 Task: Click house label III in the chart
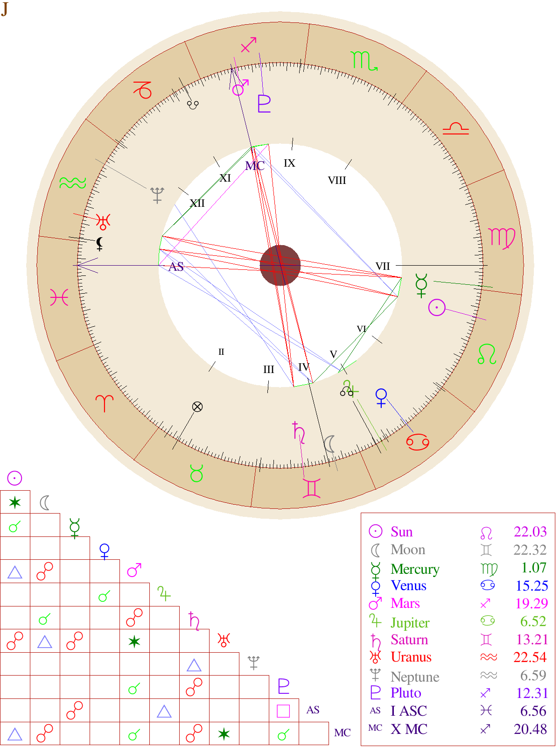(x=268, y=369)
